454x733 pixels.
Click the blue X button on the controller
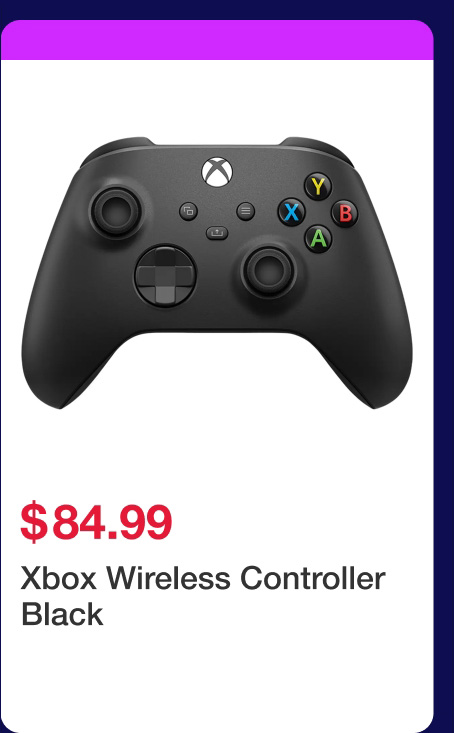pos(291,212)
